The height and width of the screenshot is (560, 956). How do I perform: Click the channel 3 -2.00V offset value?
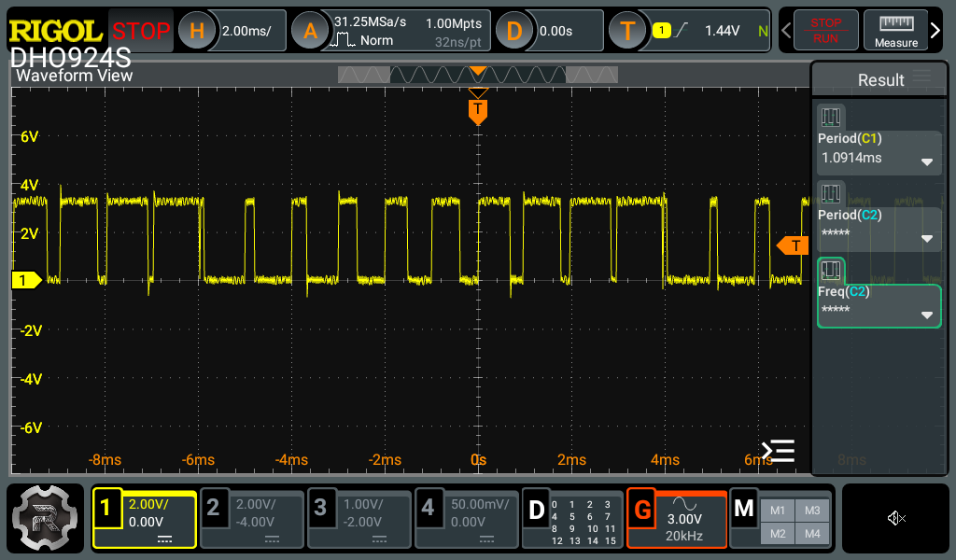tap(362, 523)
